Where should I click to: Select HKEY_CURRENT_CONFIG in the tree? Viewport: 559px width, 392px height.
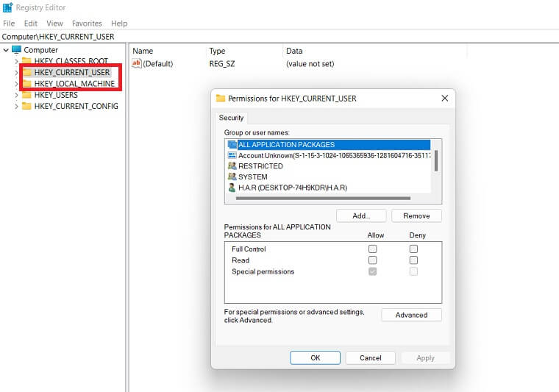click(x=76, y=106)
